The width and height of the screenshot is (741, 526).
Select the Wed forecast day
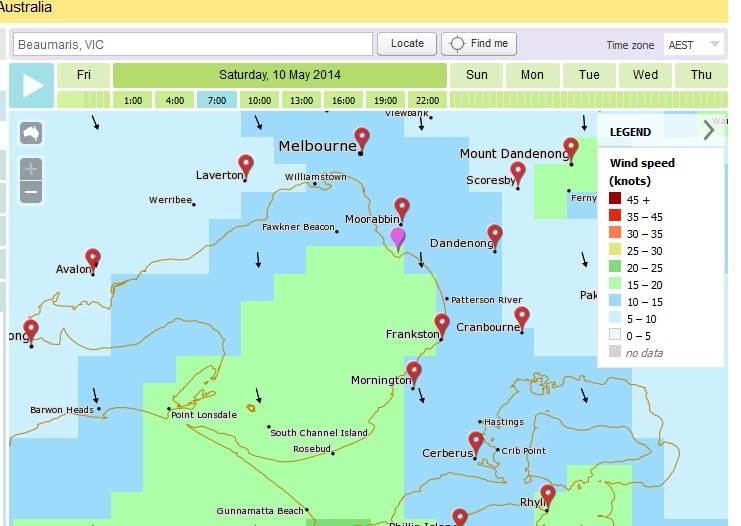click(x=645, y=75)
